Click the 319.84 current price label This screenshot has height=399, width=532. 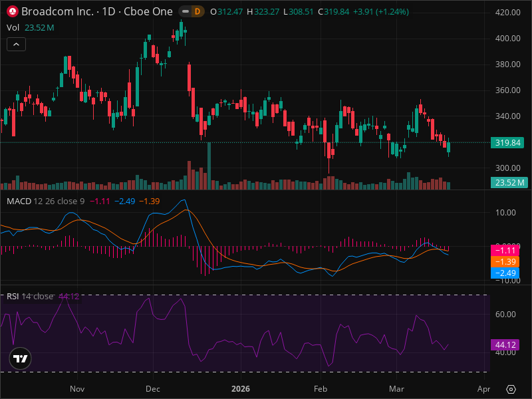(507, 143)
